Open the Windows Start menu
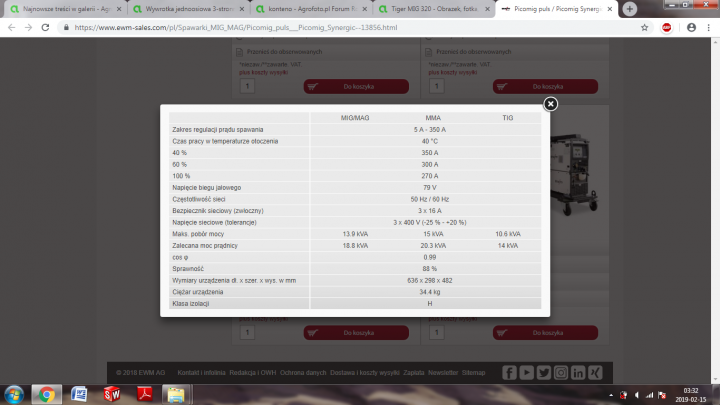This screenshot has width=720, height=405. (14, 394)
